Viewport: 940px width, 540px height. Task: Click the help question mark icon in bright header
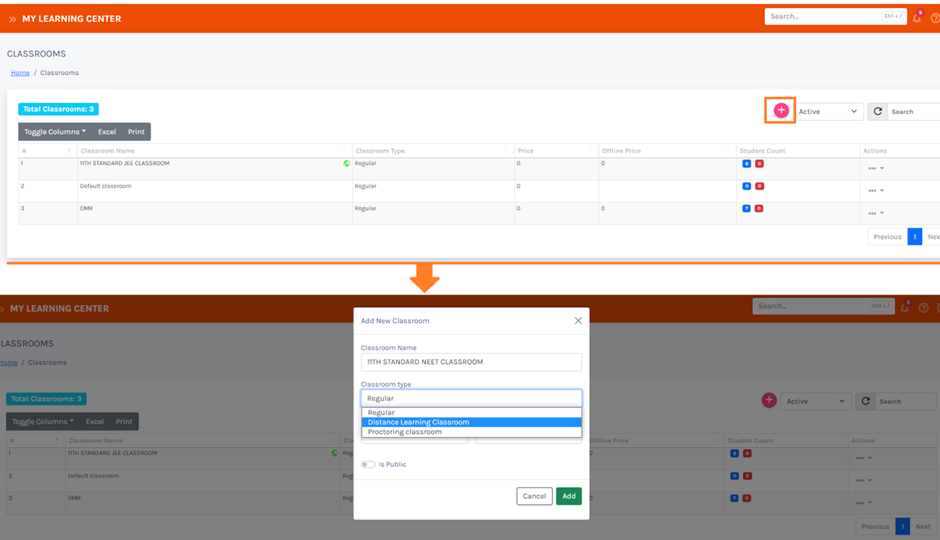click(x=935, y=17)
